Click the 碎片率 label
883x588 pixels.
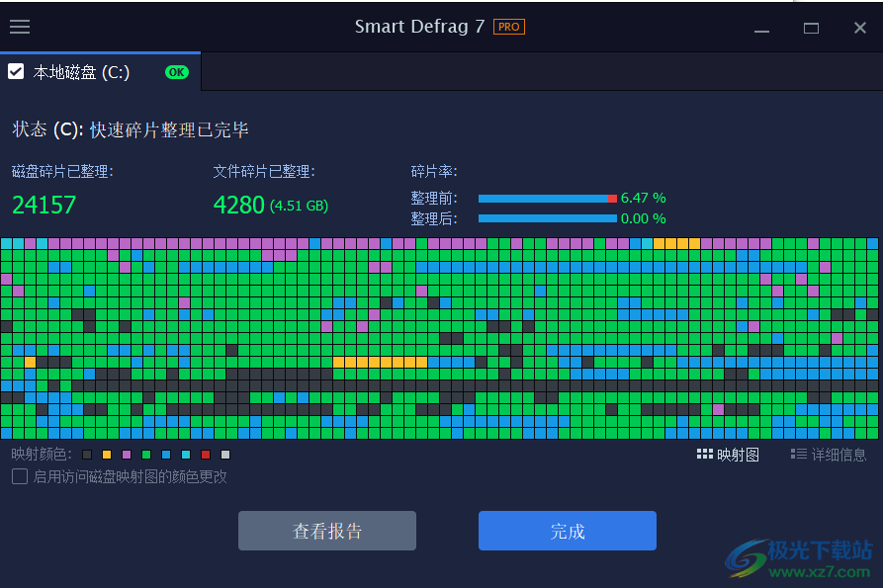(x=434, y=172)
